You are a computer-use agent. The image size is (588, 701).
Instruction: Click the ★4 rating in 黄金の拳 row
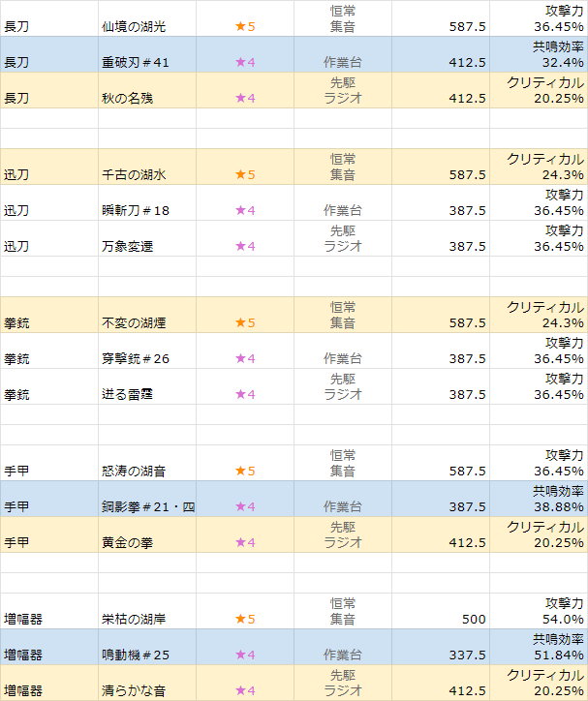[x=245, y=542]
